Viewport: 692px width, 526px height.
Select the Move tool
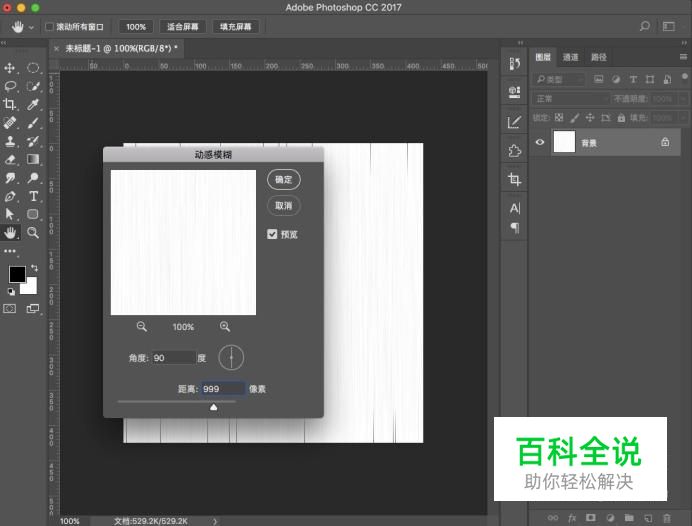pyautogui.click(x=10, y=68)
